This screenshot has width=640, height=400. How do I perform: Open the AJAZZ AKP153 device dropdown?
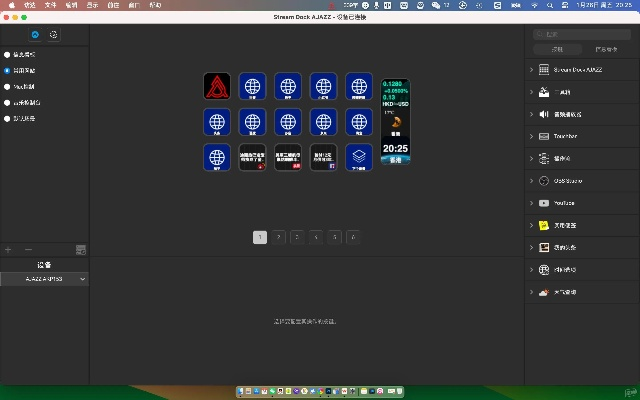pyautogui.click(x=44, y=279)
